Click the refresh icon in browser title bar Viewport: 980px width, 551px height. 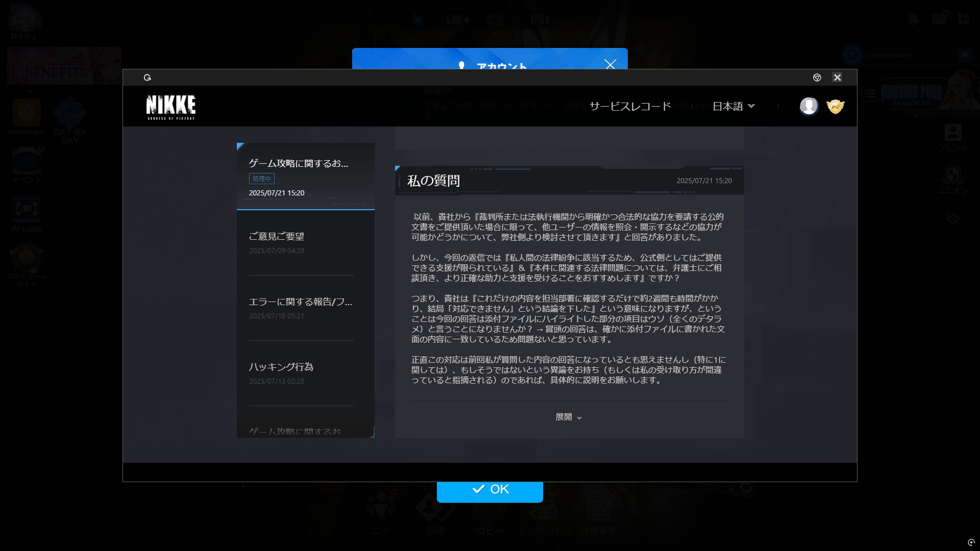click(148, 78)
